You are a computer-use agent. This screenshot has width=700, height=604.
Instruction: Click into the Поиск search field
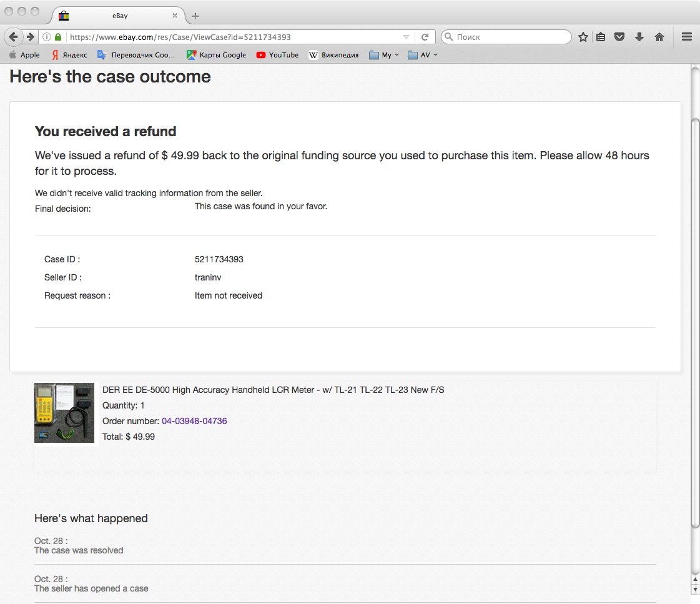click(x=509, y=37)
